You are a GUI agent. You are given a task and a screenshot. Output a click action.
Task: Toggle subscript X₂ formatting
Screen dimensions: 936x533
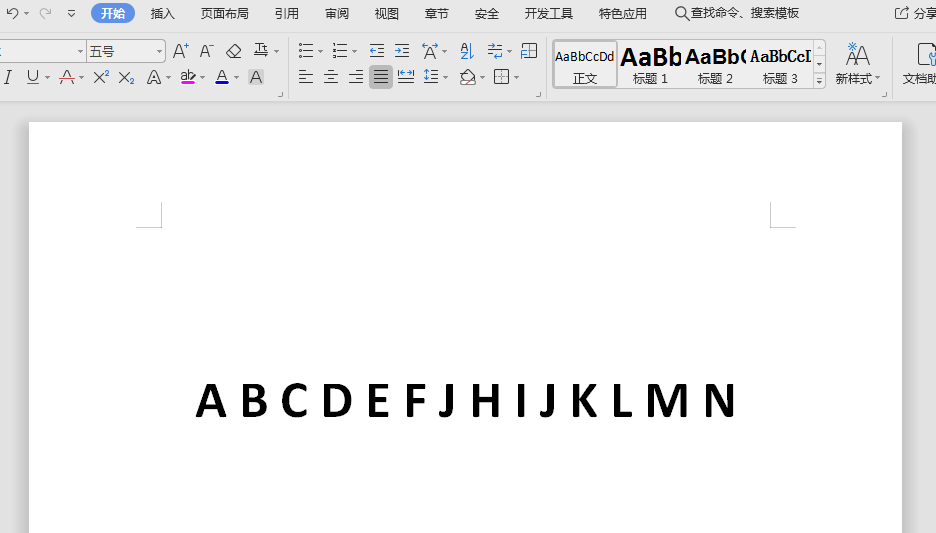(126, 78)
